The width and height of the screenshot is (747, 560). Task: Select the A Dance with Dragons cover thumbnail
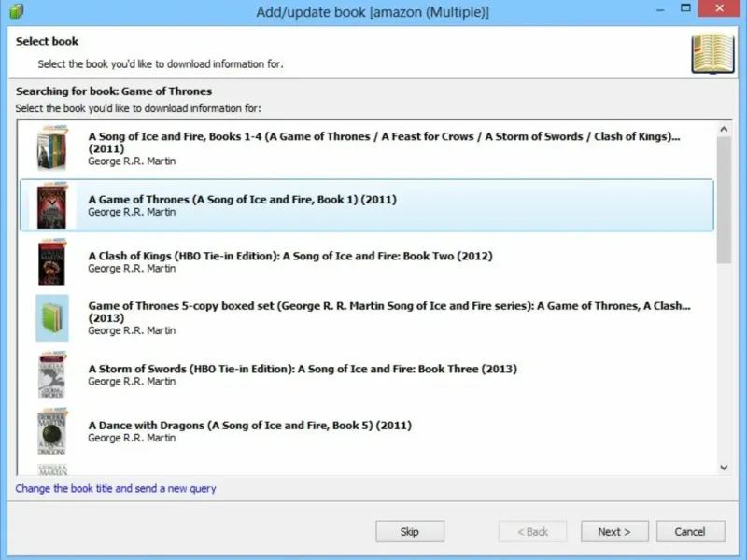(52, 431)
